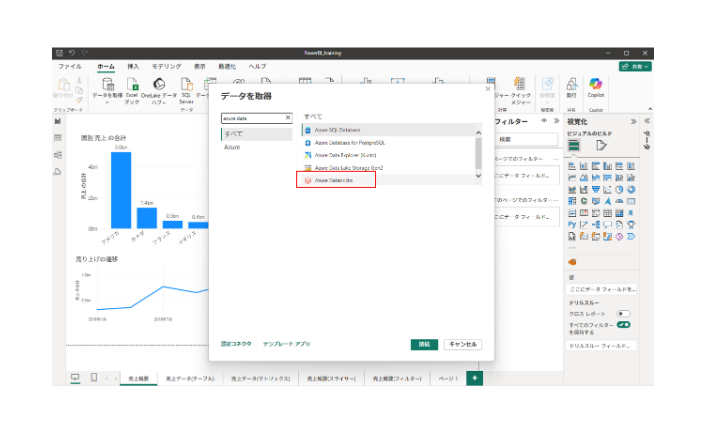The height and width of the screenshot is (438, 726).
Task: Click the Publish (発行) ribbon icon
Action: point(571,84)
